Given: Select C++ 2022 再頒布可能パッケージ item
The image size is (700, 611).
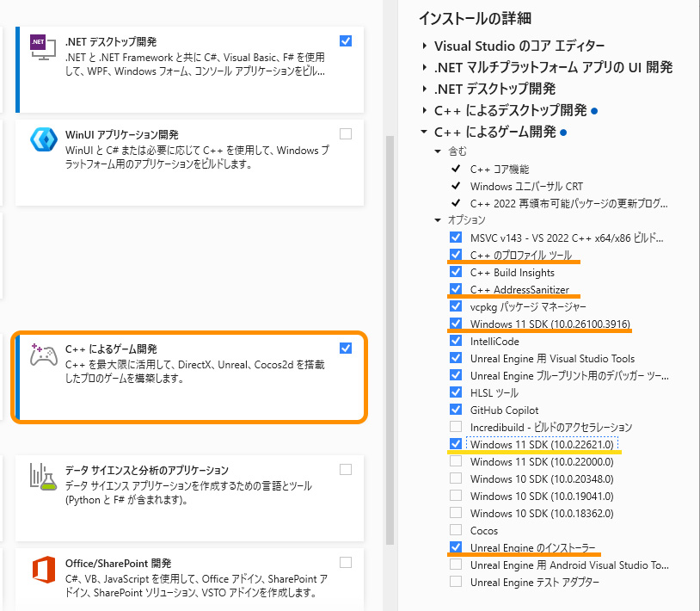Looking at the screenshot, I should [568, 203].
